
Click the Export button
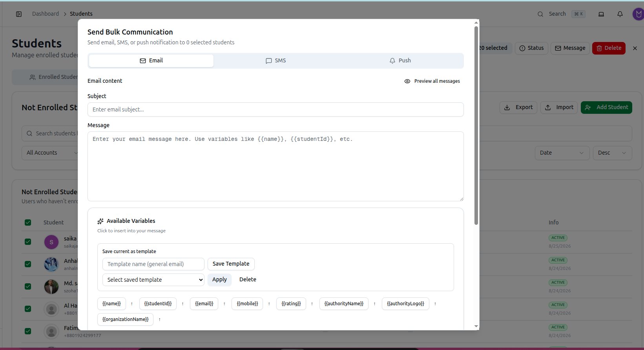(518, 108)
